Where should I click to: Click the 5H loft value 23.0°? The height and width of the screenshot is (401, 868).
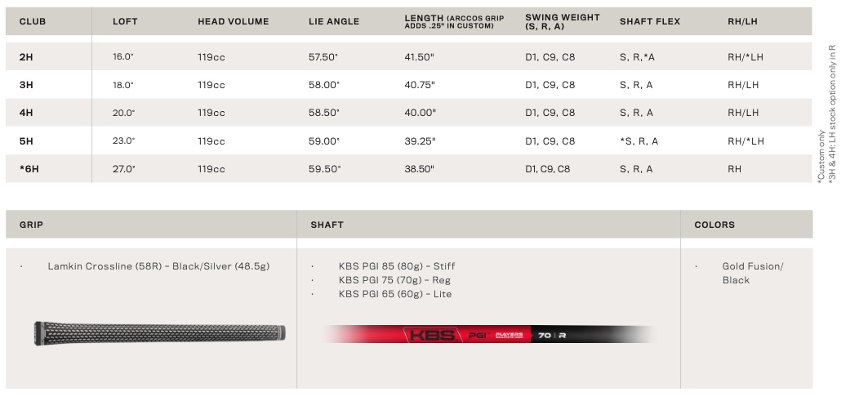coord(123,140)
